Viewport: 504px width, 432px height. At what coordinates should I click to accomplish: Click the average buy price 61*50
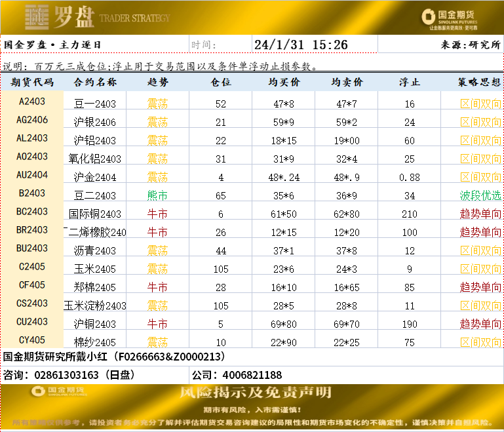pyautogui.click(x=284, y=214)
